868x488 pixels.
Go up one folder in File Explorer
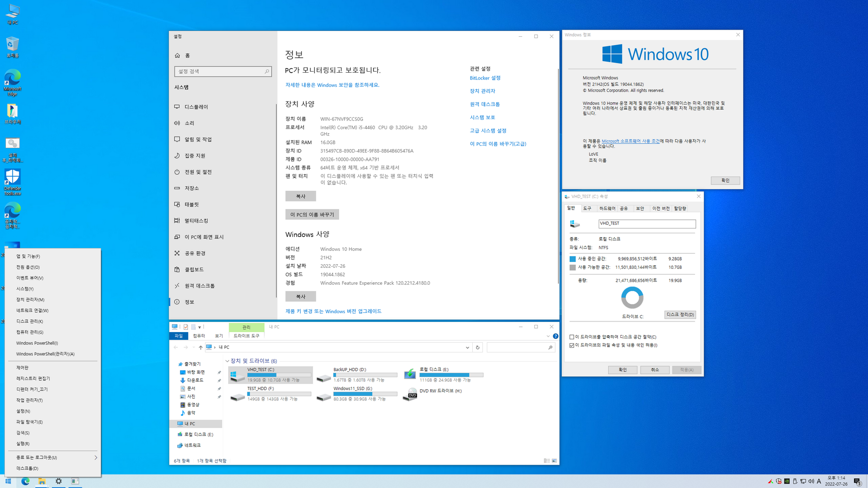(201, 347)
